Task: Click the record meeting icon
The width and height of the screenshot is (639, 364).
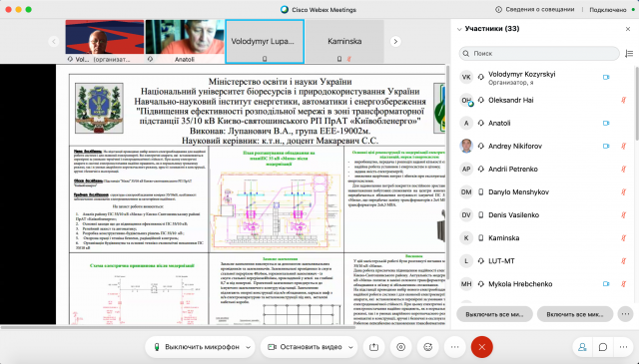Action: [401, 347]
